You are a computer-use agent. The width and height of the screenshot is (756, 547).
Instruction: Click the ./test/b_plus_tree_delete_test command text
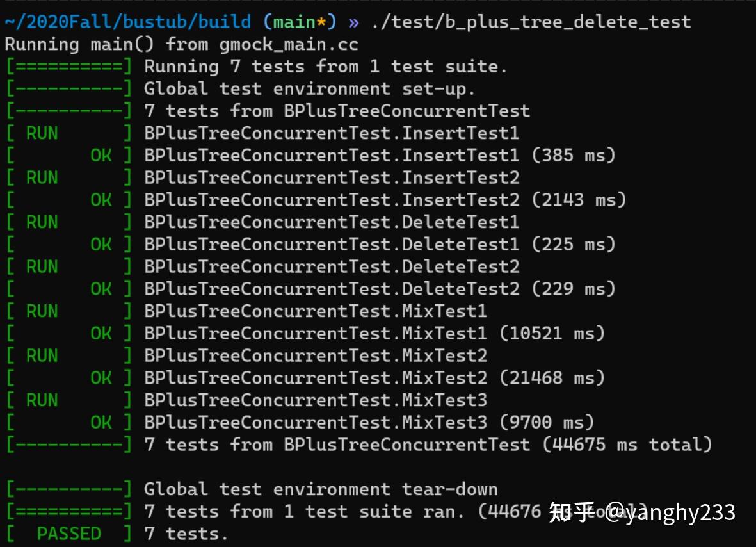point(531,22)
